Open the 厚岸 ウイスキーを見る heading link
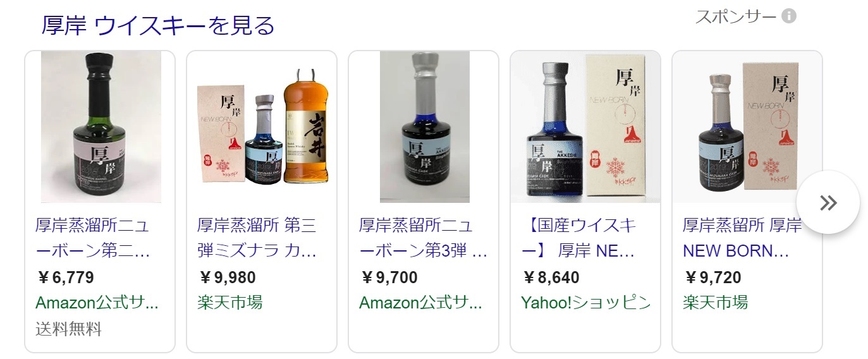Screen dimensions: 868x359 click(x=158, y=25)
